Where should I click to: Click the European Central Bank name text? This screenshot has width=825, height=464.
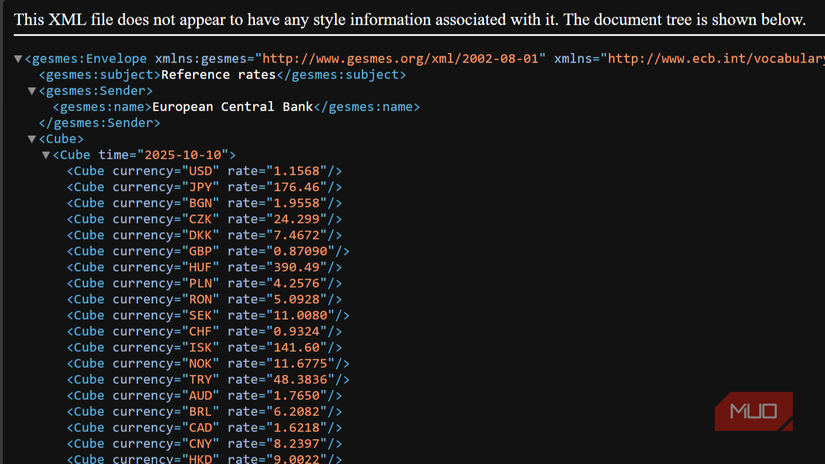[x=233, y=107]
